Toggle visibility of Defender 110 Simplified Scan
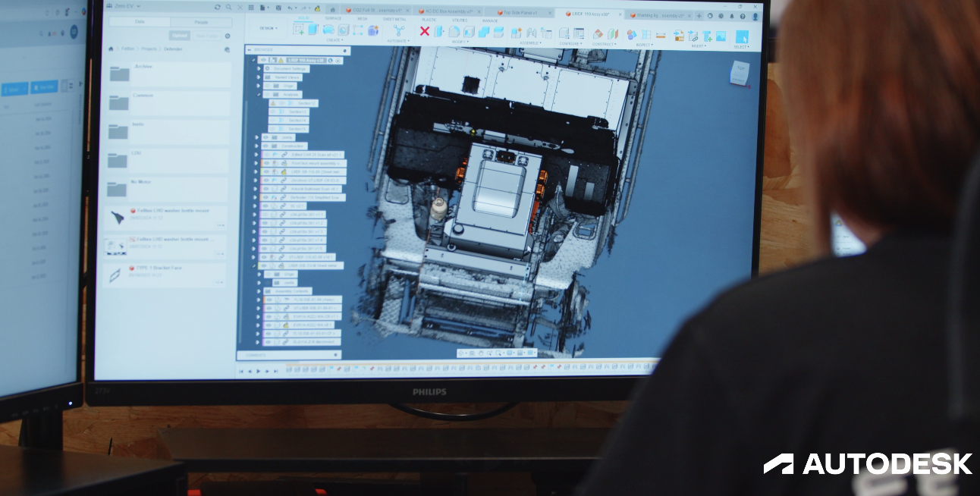 tap(265, 197)
